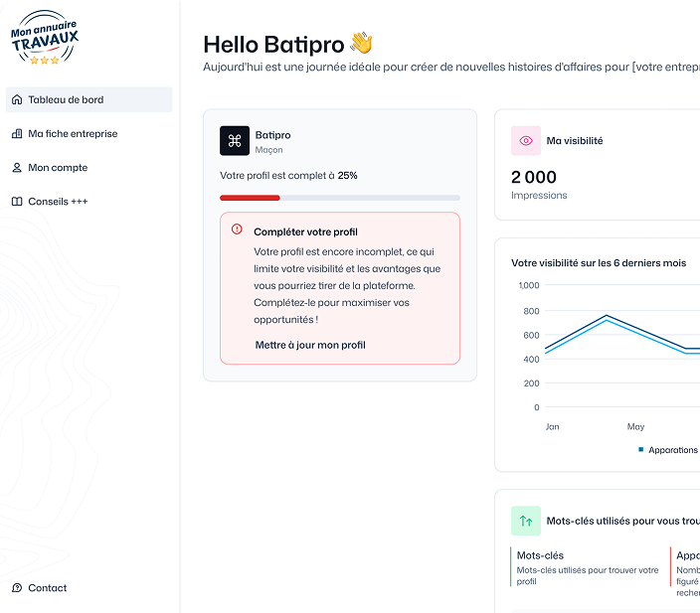Click the book icon next to Conseils +++
The width and height of the screenshot is (700, 613).
click(17, 202)
